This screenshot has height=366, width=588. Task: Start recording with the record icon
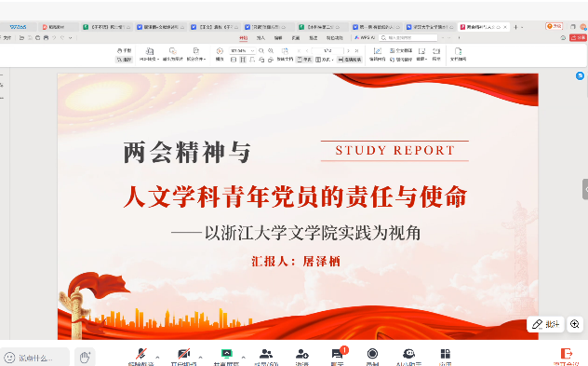372,354
